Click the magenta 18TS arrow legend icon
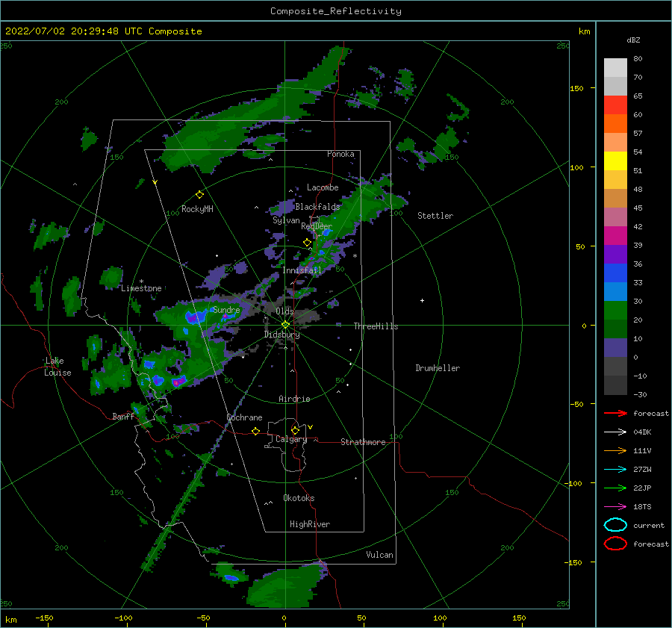 coord(615,507)
